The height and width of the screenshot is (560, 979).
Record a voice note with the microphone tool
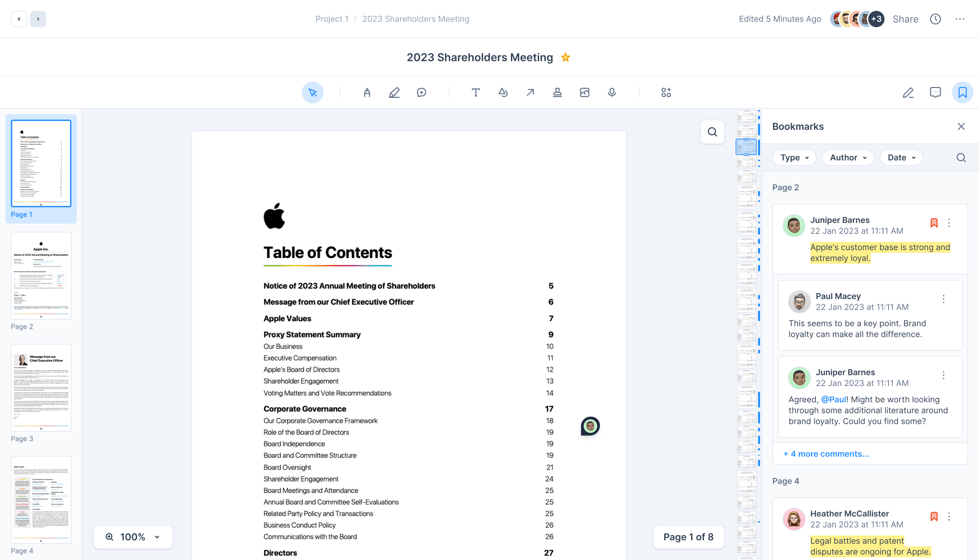click(612, 92)
